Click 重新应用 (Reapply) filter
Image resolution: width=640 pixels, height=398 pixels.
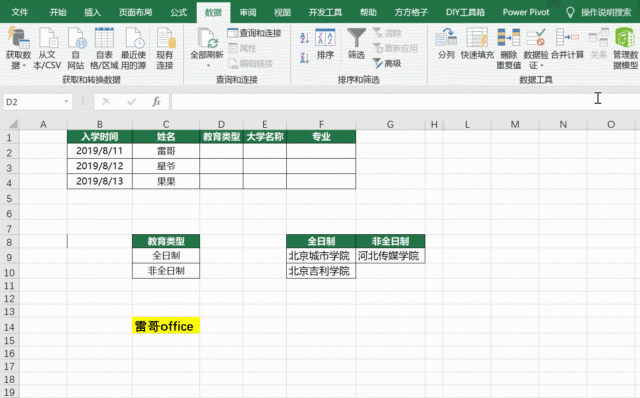396,48
